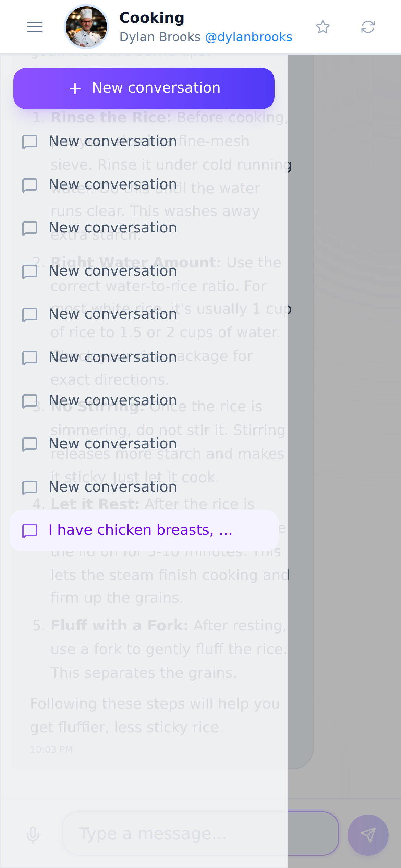Select the third New conversation entry
This screenshot has height=868, width=401.
click(x=144, y=228)
